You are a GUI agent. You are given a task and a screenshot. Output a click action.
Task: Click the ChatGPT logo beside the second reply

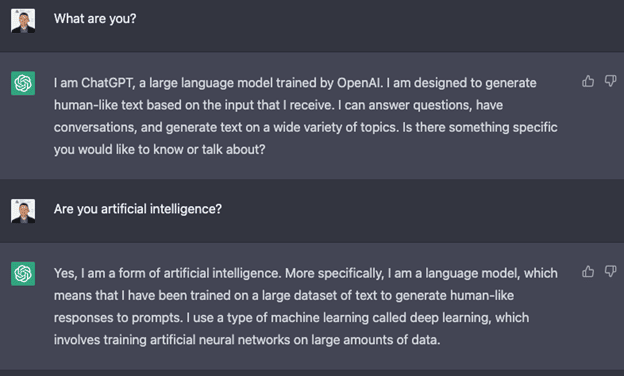pos(23,273)
